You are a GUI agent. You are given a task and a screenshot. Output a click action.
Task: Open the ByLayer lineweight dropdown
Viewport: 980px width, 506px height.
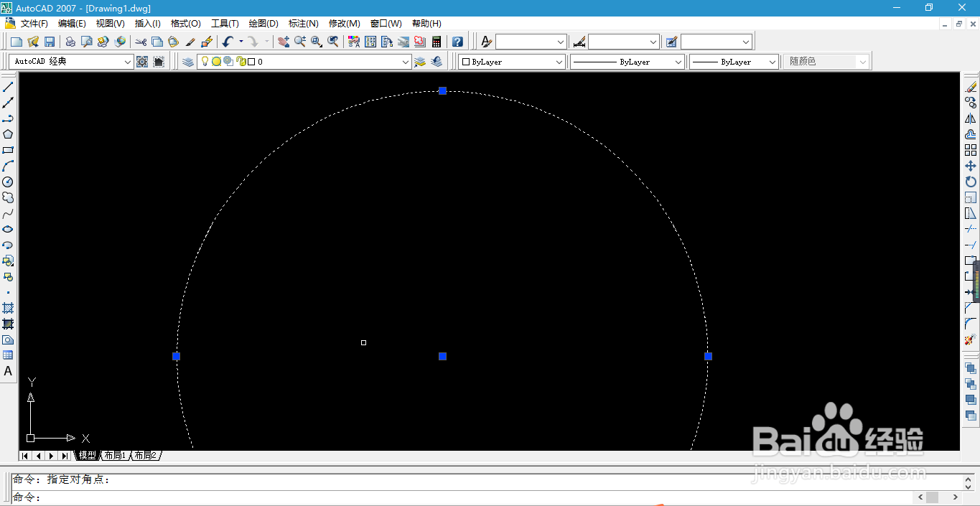click(x=734, y=62)
